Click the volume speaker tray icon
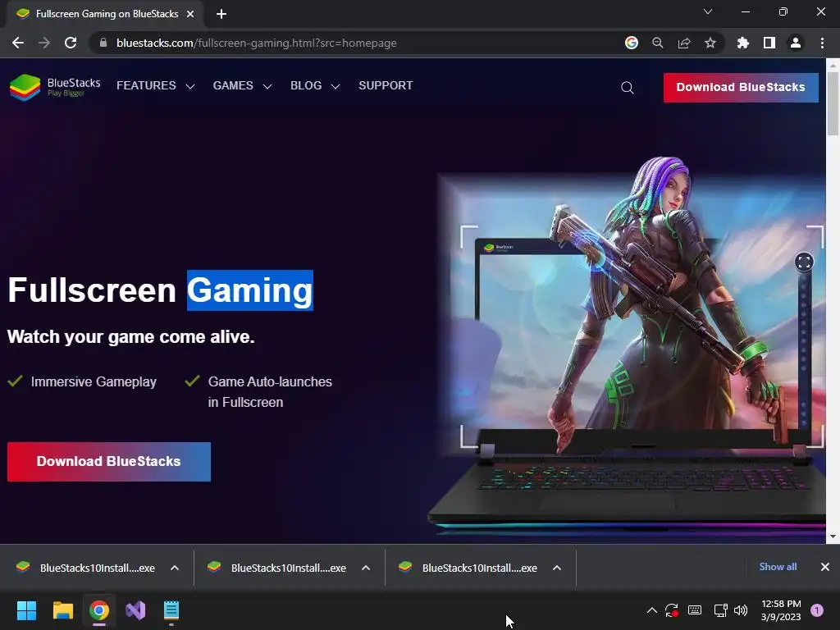The image size is (840, 630). point(741,610)
